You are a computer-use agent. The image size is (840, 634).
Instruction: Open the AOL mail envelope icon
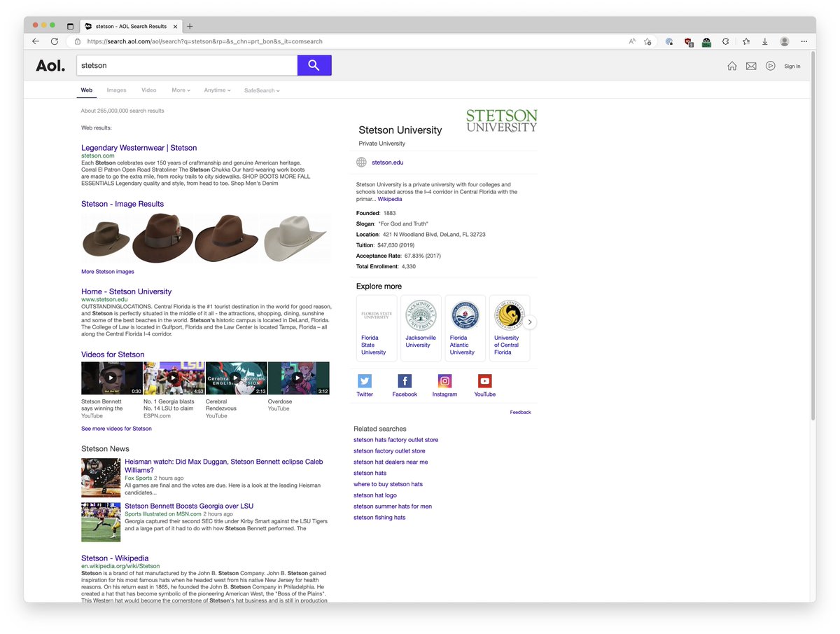751,66
